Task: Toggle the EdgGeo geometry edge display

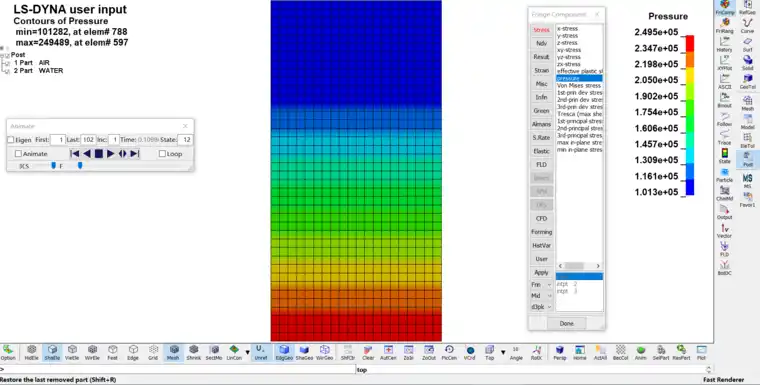Action: [x=284, y=353]
